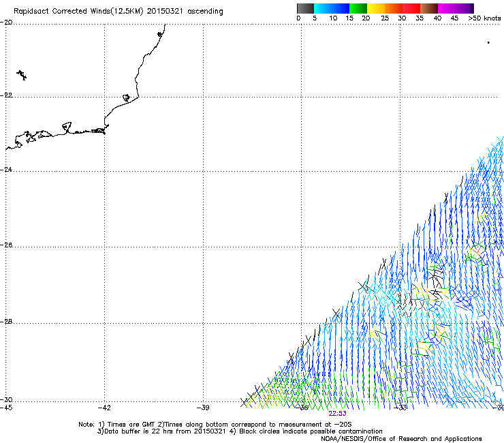Click the brown 35-40 knots legend swatch

(x=429, y=8)
